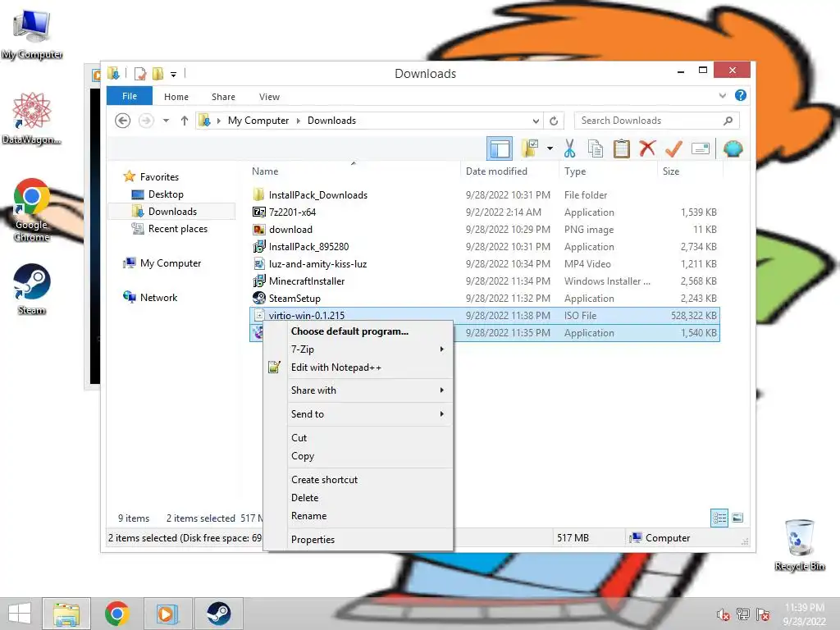The height and width of the screenshot is (630, 840).
Task: Click the quick access New folder icon
Action: point(157,73)
